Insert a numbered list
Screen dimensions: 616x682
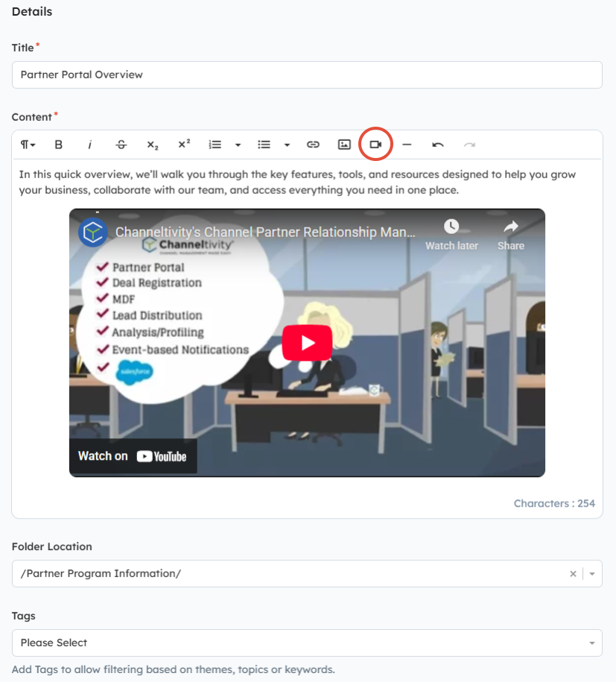click(x=215, y=145)
